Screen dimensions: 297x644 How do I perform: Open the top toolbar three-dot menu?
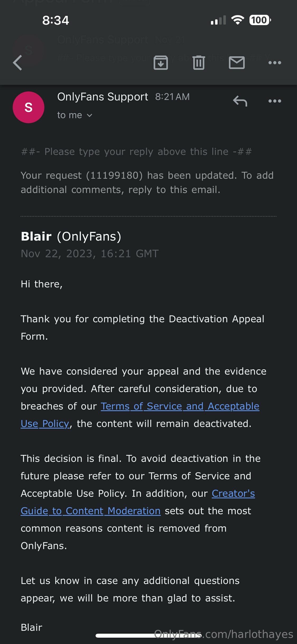click(x=275, y=63)
